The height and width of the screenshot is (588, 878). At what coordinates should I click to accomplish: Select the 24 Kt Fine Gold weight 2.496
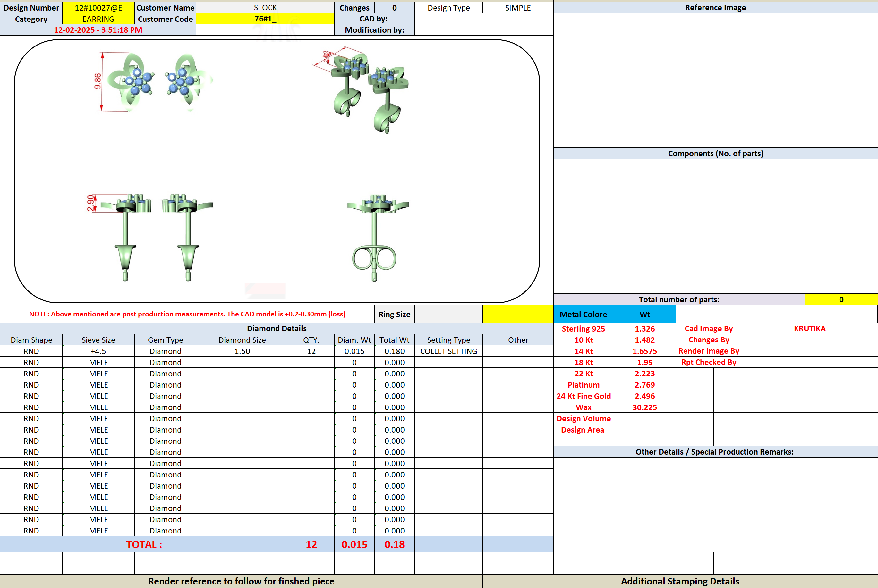(x=644, y=396)
